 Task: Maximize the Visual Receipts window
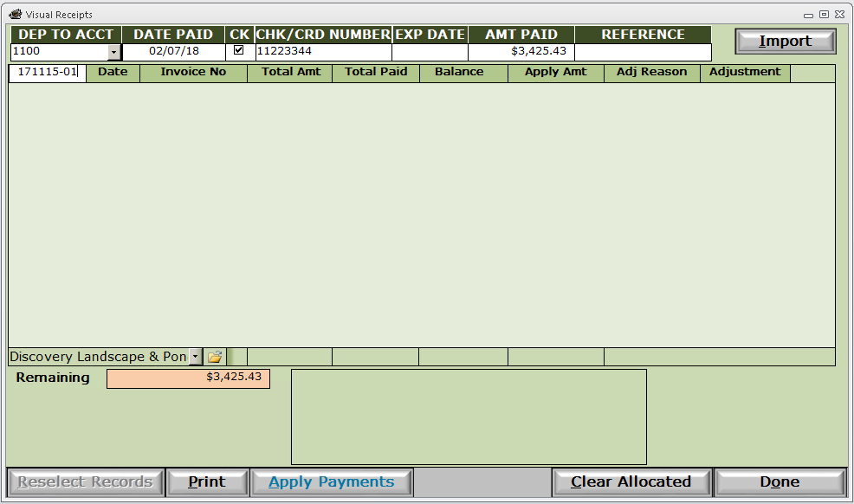coord(824,15)
